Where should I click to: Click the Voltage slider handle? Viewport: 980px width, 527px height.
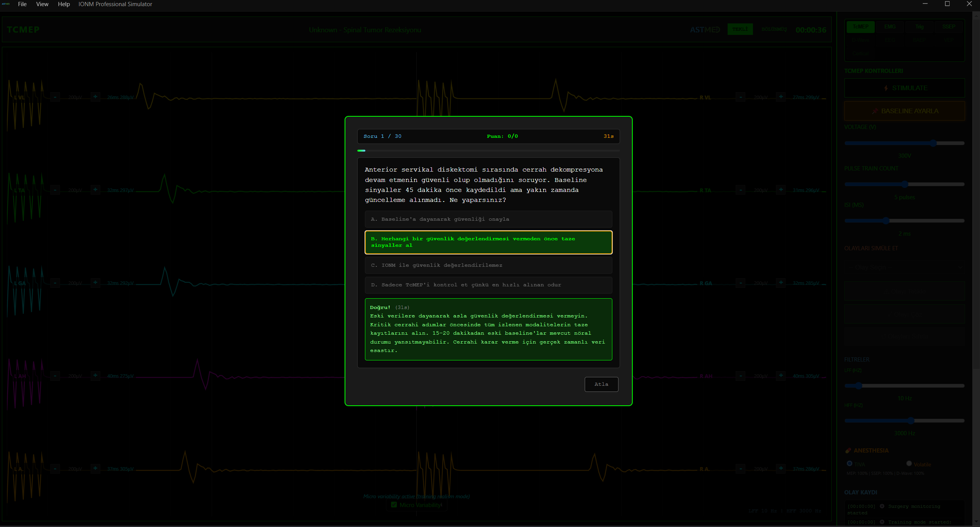[933, 143]
